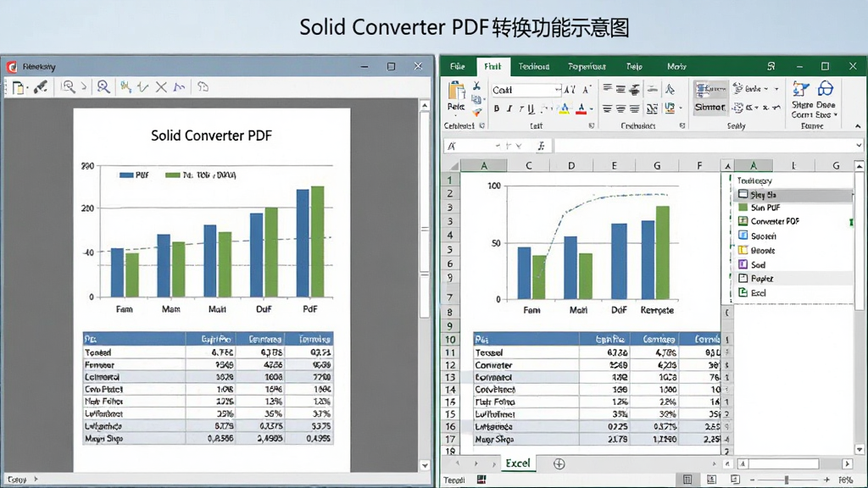Select row 10 header in Excel

click(x=450, y=340)
